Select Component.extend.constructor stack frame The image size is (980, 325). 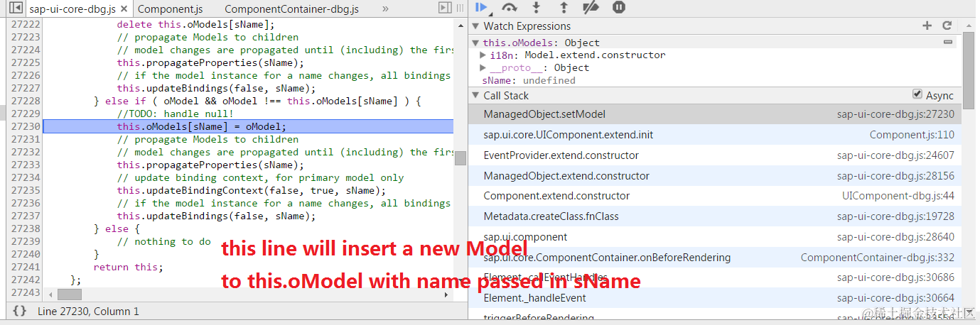716,196
